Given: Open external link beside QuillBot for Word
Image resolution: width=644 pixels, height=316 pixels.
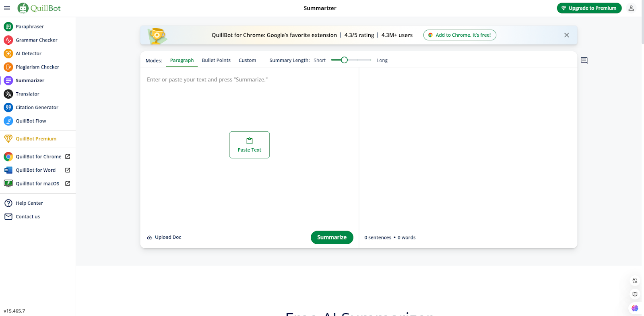Looking at the screenshot, I should 68,170.
